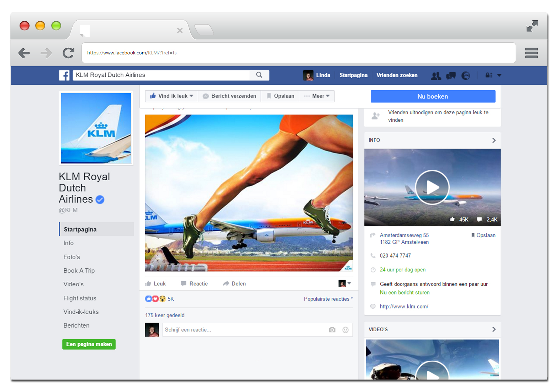Click the emoji smiley icon in comment box
The height and width of the screenshot is (392, 560).
click(x=345, y=330)
